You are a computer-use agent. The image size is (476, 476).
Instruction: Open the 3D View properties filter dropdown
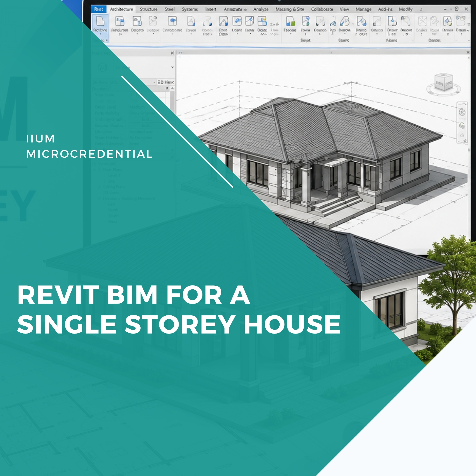155,82
